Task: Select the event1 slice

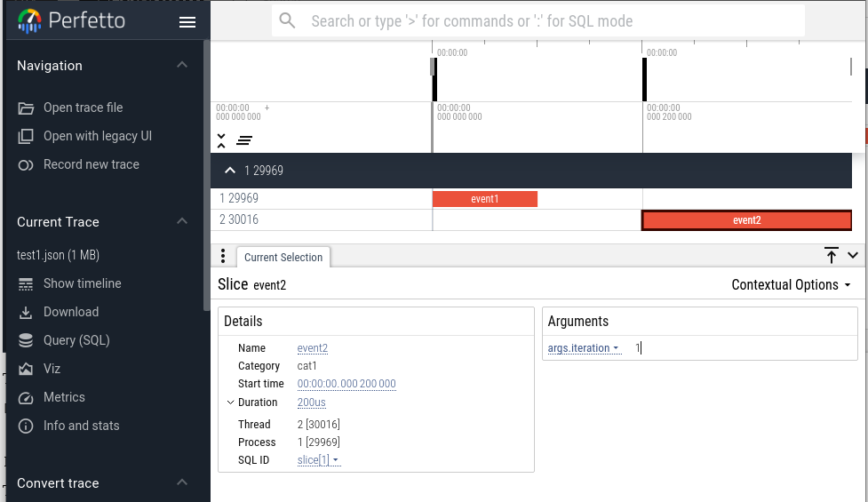Action: click(x=484, y=199)
